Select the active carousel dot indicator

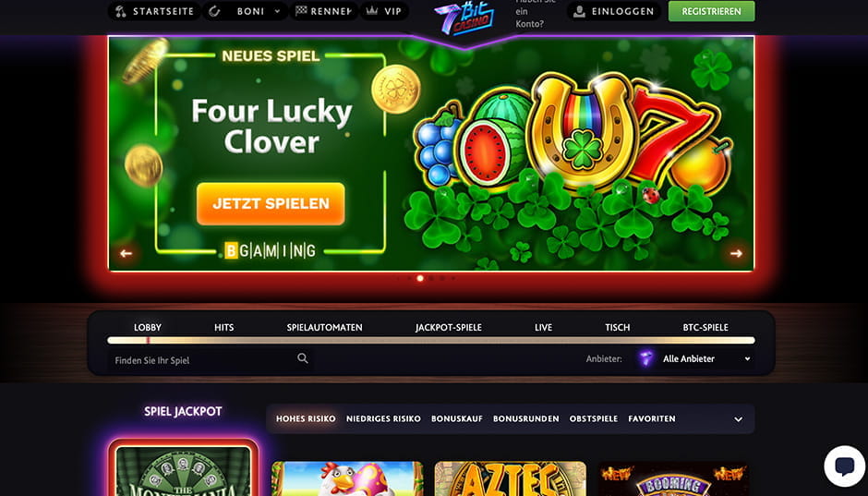click(x=420, y=278)
